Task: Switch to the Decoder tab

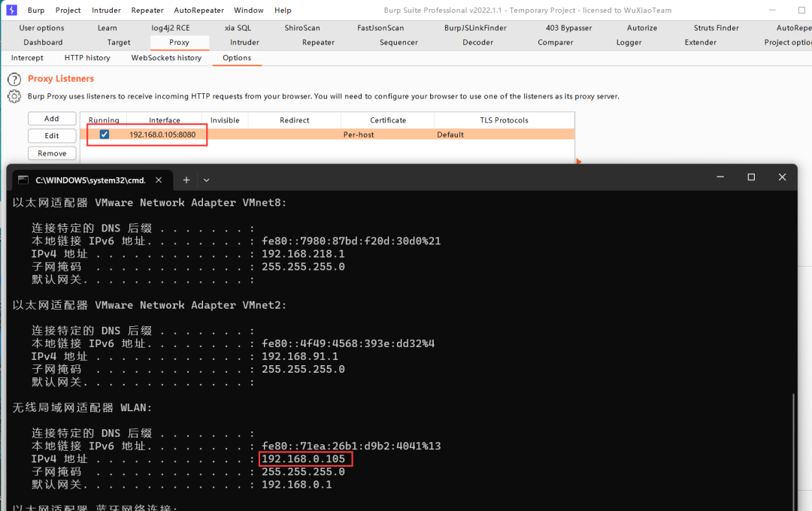Action: 478,42
